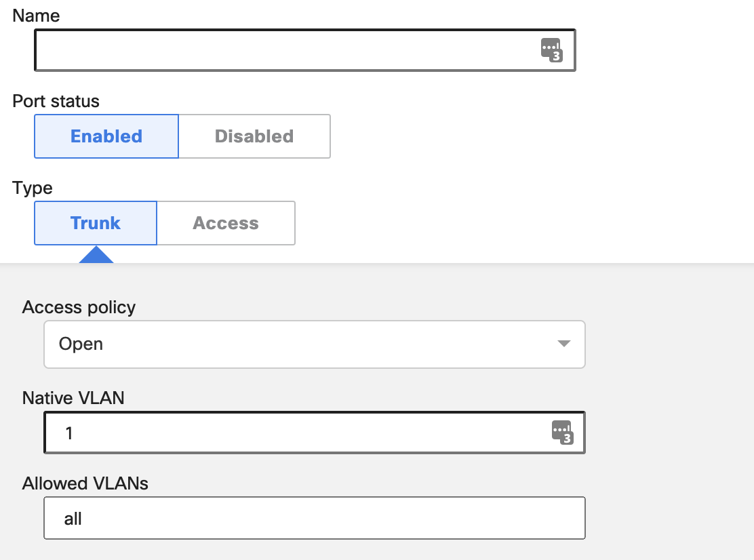This screenshot has height=560, width=754.
Task: Disable the port status
Action: pos(254,136)
